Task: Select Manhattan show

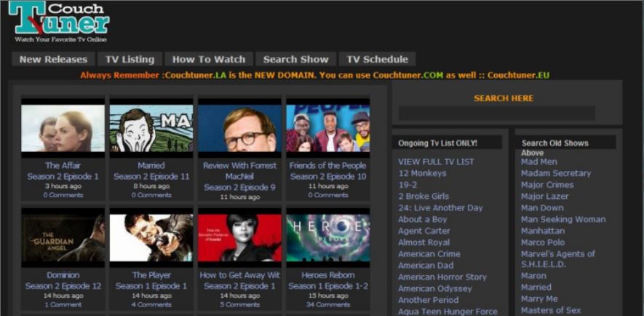Action: click(x=543, y=231)
